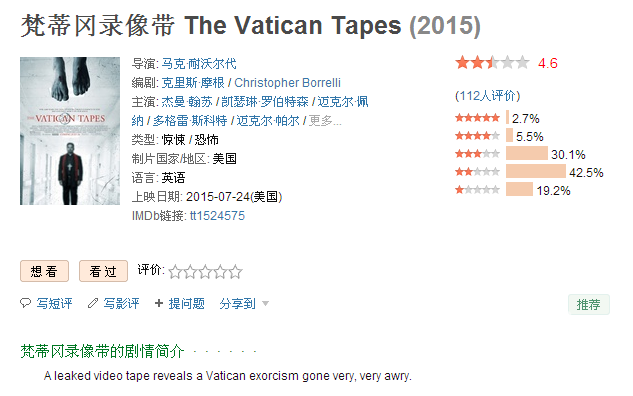Expand the cast list via 更多...

click(x=325, y=121)
